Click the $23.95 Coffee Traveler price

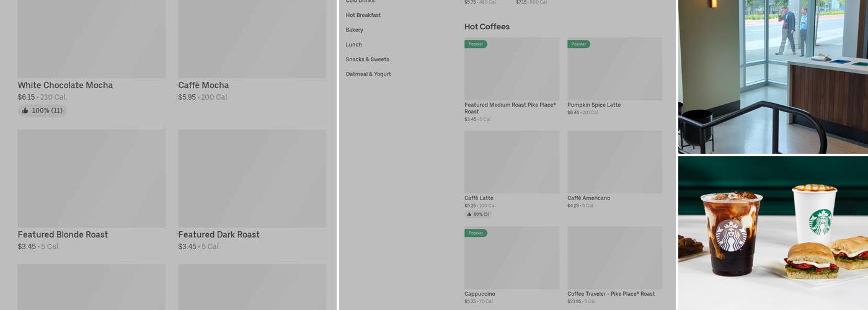tap(574, 301)
